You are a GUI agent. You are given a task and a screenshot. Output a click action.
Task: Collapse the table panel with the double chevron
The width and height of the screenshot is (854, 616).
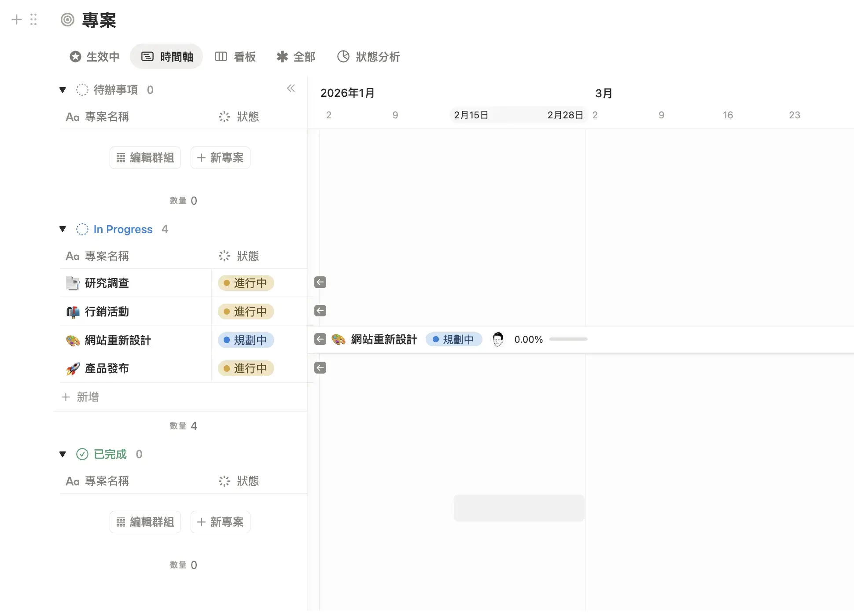[x=291, y=88]
